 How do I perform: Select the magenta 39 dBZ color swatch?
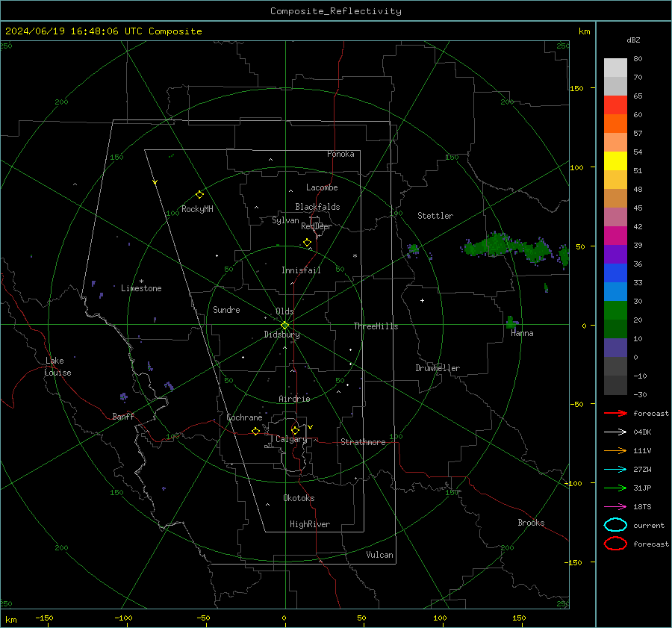click(615, 236)
